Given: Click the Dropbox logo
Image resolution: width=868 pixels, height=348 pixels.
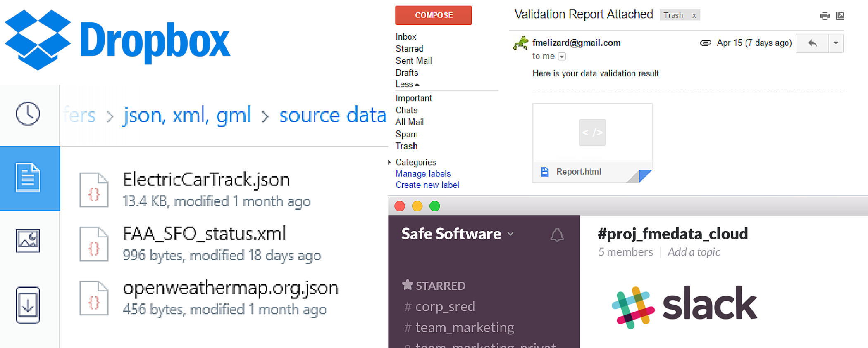Looking at the screenshot, I should click(x=117, y=40).
